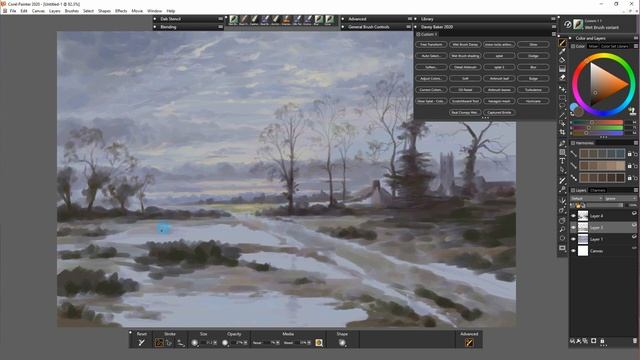Click the Correct Colors custom palette button
The height and width of the screenshot is (360, 640).
(x=431, y=90)
